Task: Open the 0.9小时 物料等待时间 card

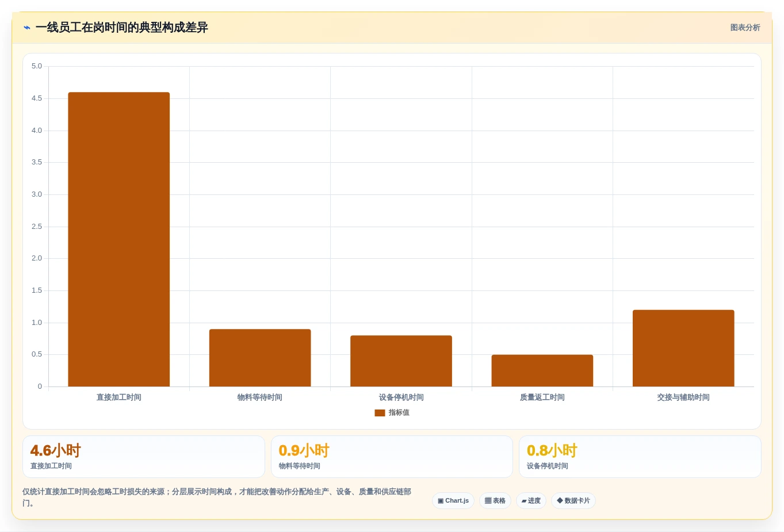Action: (x=392, y=457)
